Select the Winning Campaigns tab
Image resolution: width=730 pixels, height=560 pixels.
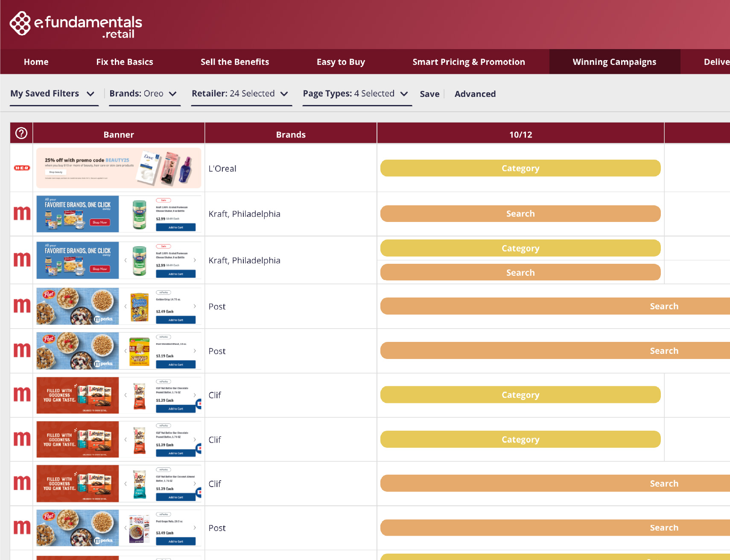coord(614,62)
